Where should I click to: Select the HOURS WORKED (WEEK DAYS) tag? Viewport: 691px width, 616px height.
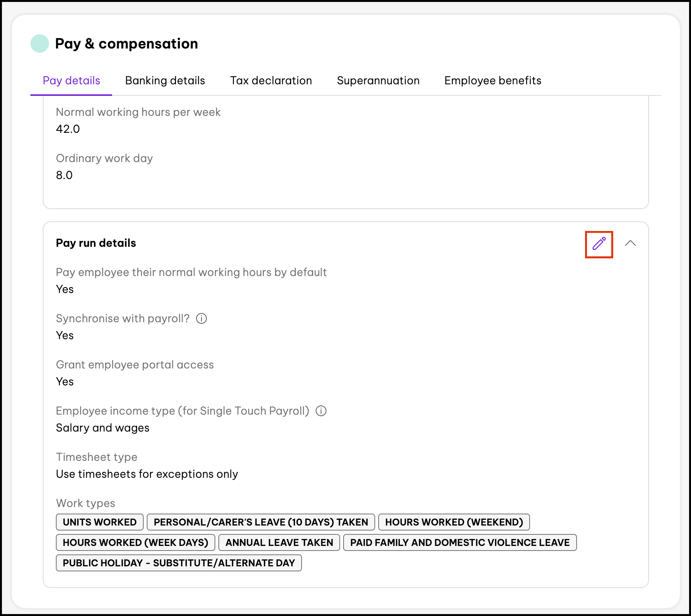pos(136,542)
